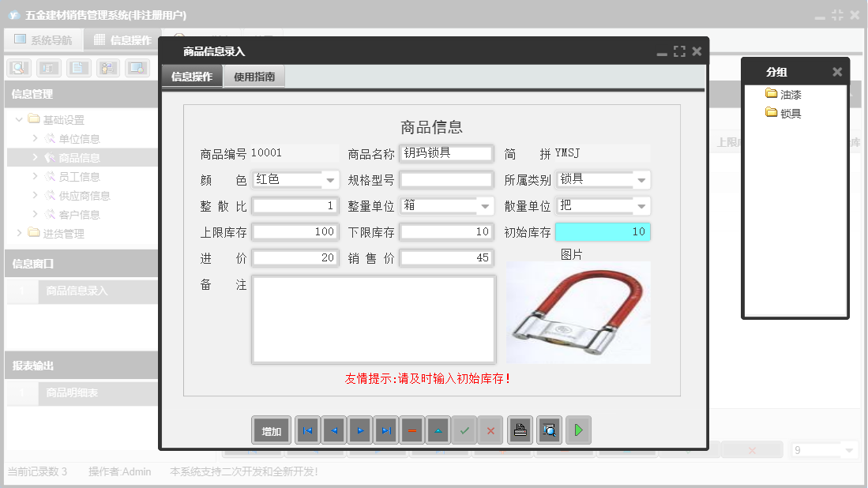Open print preview icon

tap(548, 430)
